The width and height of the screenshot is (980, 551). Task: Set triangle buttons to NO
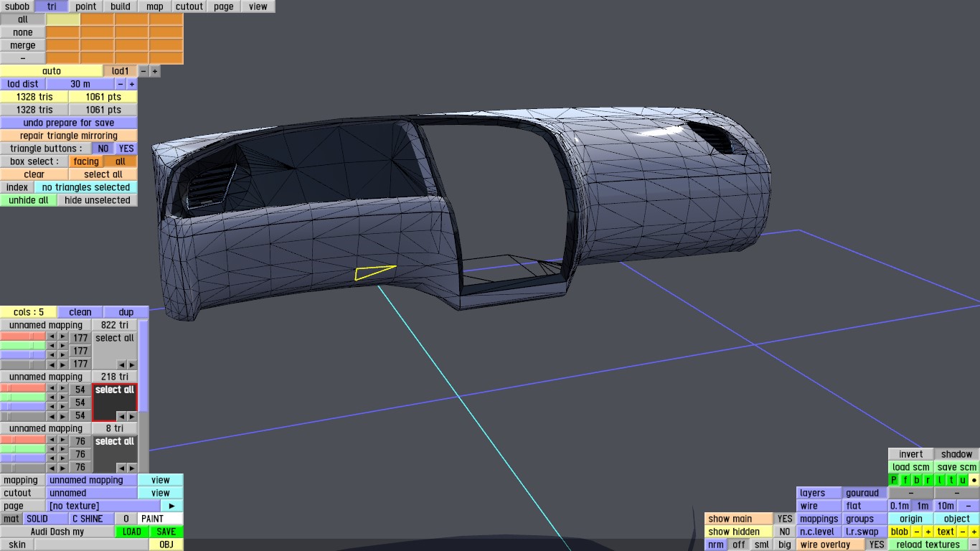click(x=103, y=149)
